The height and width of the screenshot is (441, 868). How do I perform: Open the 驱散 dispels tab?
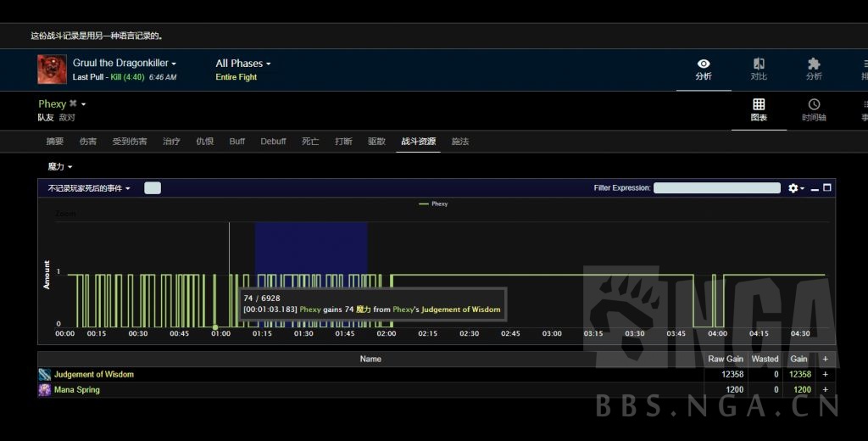pyautogui.click(x=376, y=142)
